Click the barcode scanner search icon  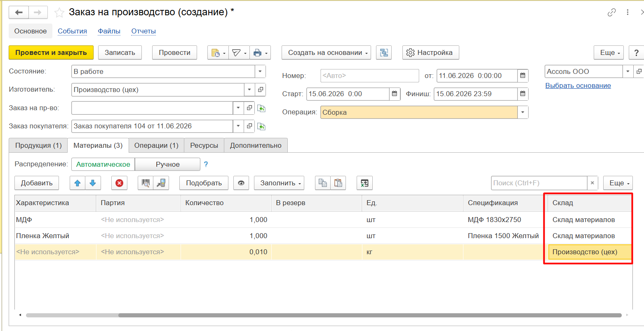(146, 183)
